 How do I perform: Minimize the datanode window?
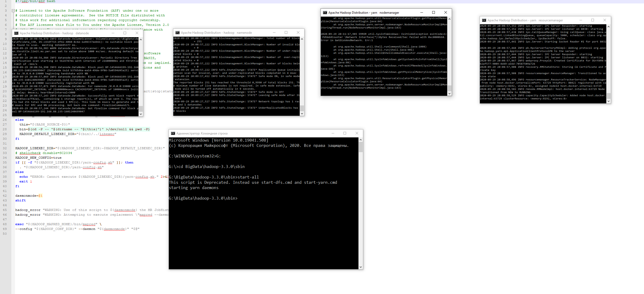pos(113,33)
